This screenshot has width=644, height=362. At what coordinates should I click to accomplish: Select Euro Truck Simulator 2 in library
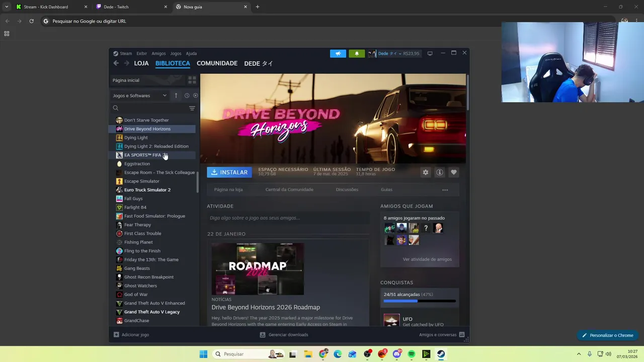tap(152, 190)
